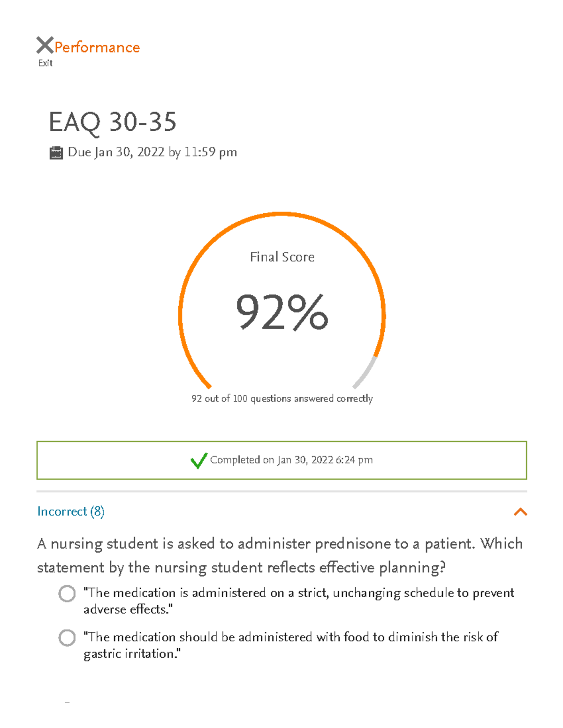Click the Final Score label
Screen dimensions: 563x728
point(282,257)
